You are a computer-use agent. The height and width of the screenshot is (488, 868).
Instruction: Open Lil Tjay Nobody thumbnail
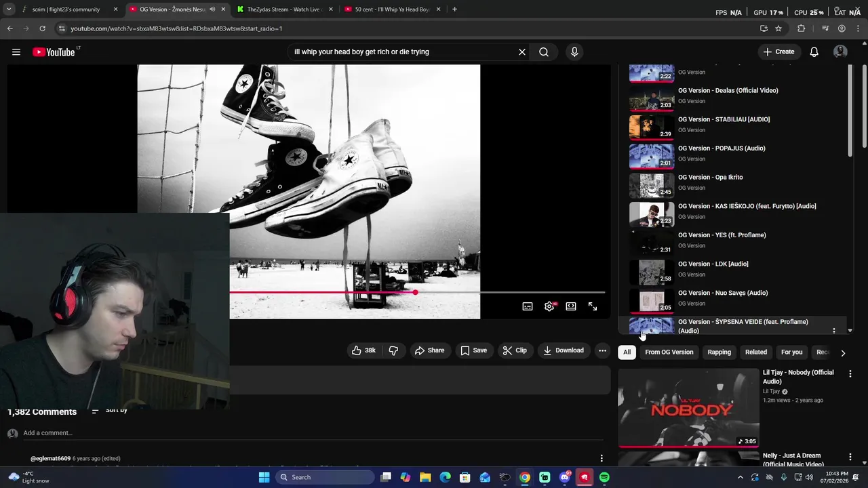click(x=688, y=408)
